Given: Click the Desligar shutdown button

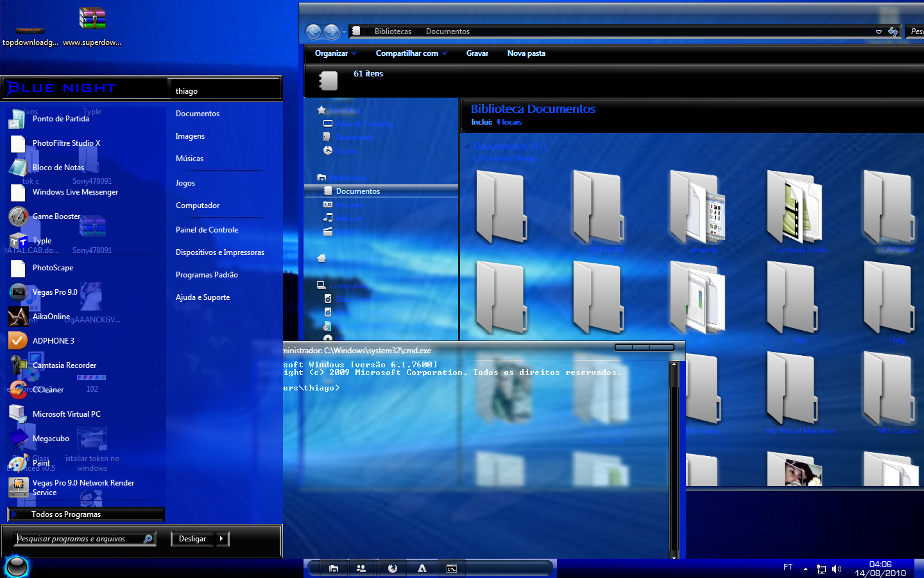Looking at the screenshot, I should click(192, 539).
